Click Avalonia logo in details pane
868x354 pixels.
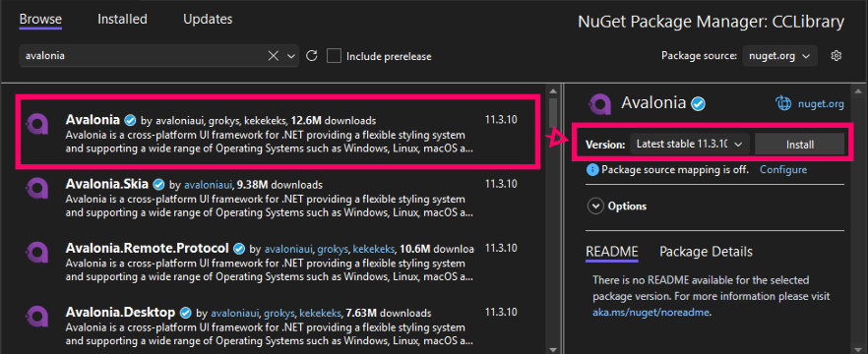(599, 103)
